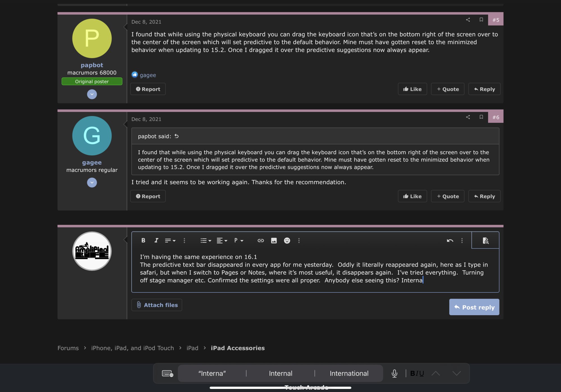Tap the keyboard icon in shortcut bar
This screenshot has height=392, width=561.
pyautogui.click(x=167, y=373)
